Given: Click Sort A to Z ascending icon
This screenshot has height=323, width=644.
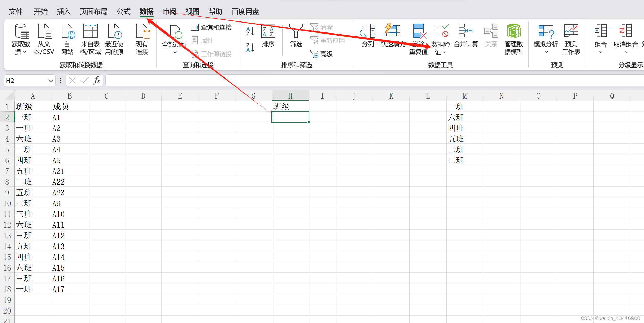Looking at the screenshot, I should click(250, 31).
